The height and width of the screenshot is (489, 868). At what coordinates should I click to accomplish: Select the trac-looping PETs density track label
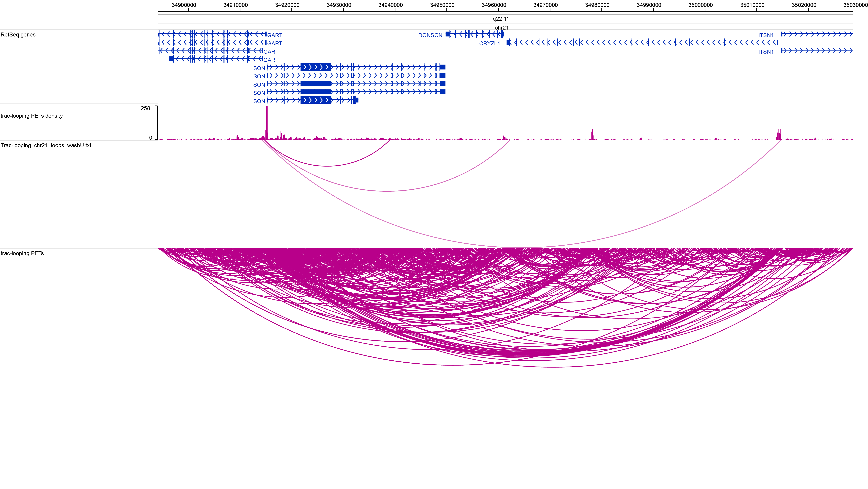coord(32,116)
